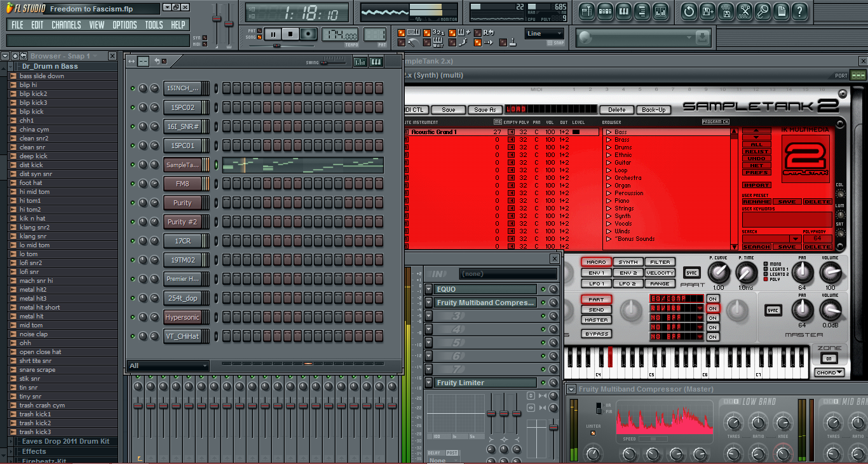Open the step sequencer view icon
The height and width of the screenshot is (464, 868).
[x=605, y=11]
